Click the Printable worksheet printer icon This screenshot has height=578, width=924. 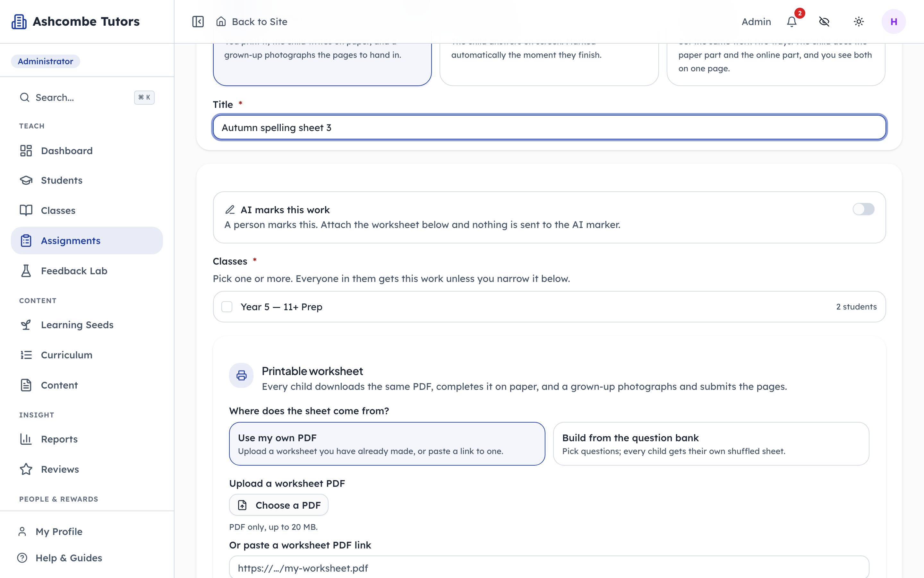click(241, 375)
